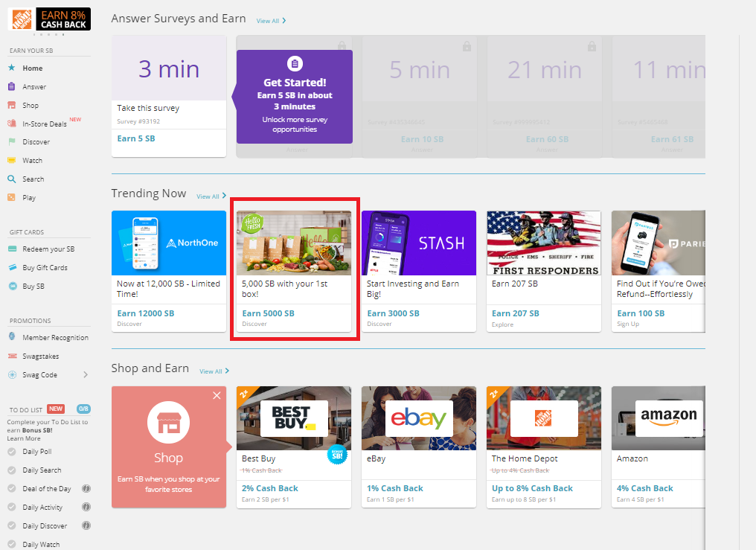This screenshot has width=756, height=550.
Task: Click the Swagstakes ticket icon
Action: point(13,356)
